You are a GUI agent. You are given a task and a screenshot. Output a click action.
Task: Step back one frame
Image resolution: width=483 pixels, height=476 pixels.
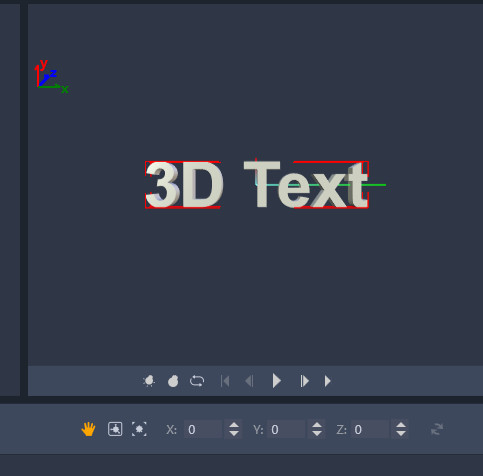point(249,381)
